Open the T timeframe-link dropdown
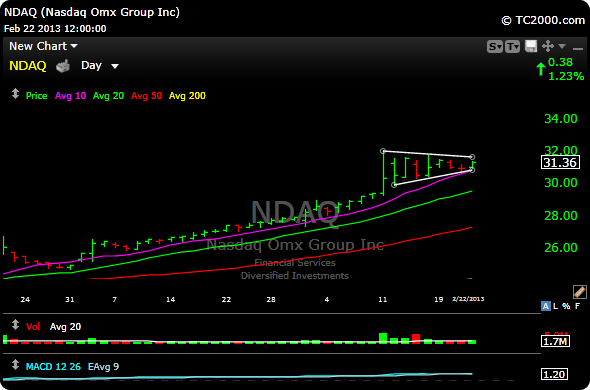590x390 pixels. pos(512,47)
